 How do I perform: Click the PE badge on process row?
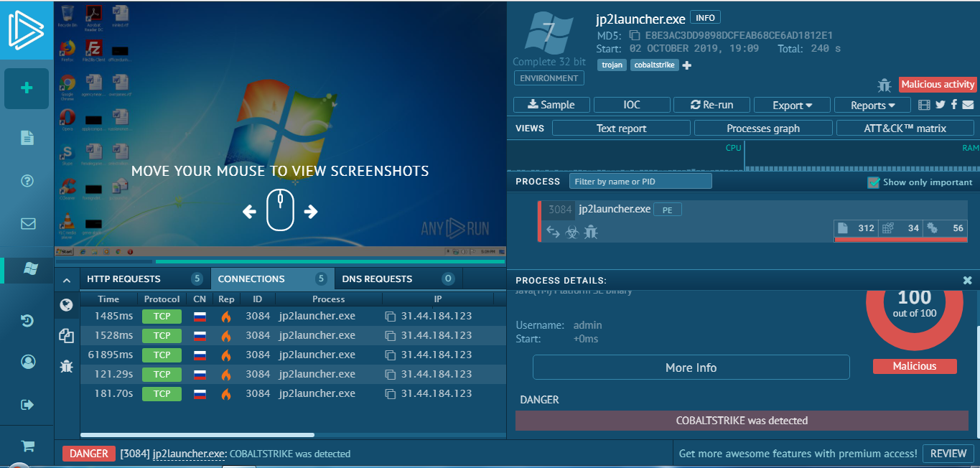(667, 210)
